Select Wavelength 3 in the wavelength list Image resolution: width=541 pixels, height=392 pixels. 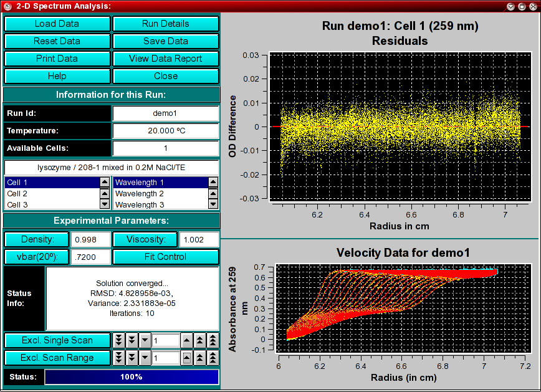(x=158, y=204)
